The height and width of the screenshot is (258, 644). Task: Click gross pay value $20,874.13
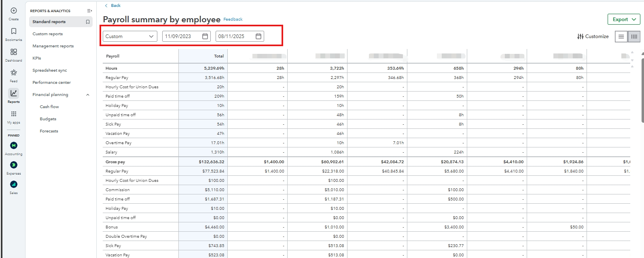452,162
